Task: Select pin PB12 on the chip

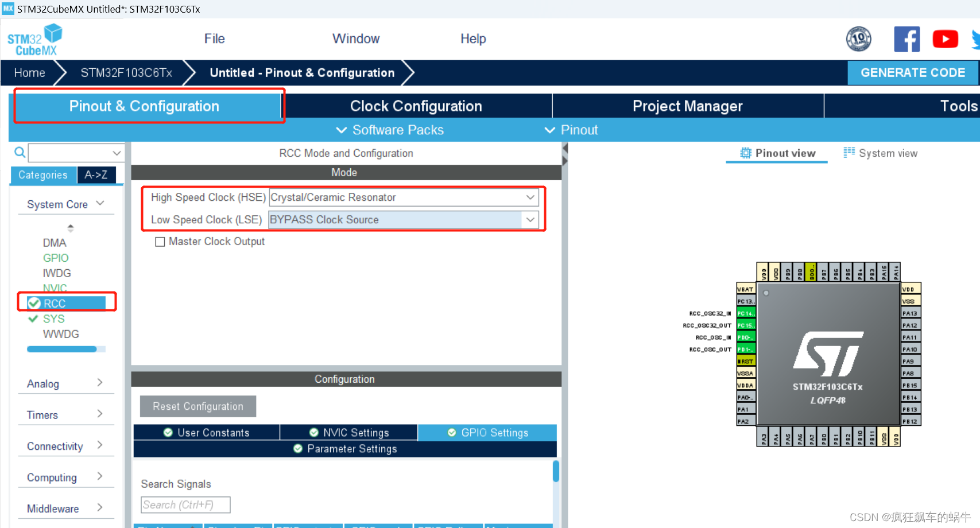Action: 911,422
